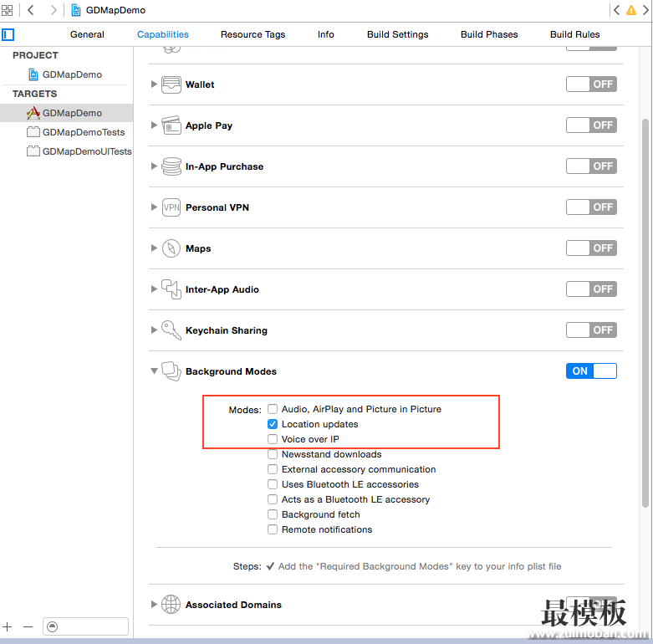Expand the Keychain Sharing section
The image size is (653, 644).
154,330
